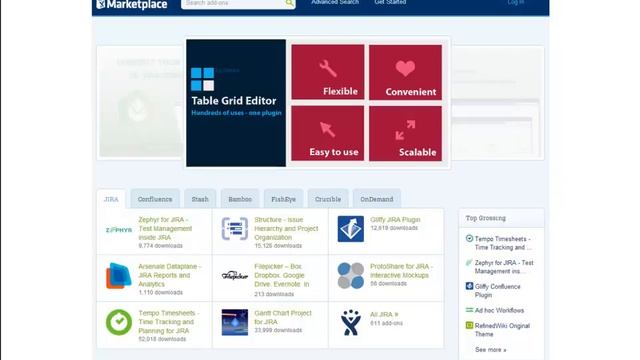This screenshot has height=360, width=640.
Task: Show the previous faded carousel slide
Action: (x=140, y=102)
